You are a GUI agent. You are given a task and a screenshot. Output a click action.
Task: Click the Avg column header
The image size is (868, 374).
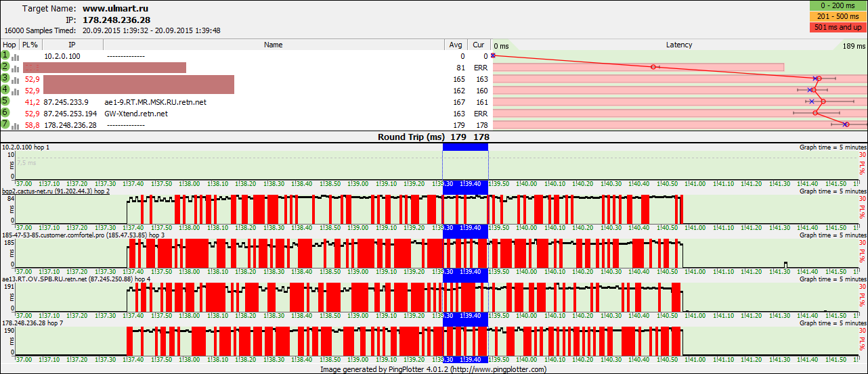[456, 45]
